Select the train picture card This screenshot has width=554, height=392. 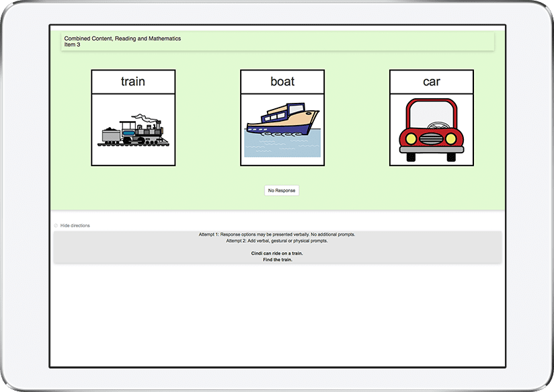click(x=133, y=118)
